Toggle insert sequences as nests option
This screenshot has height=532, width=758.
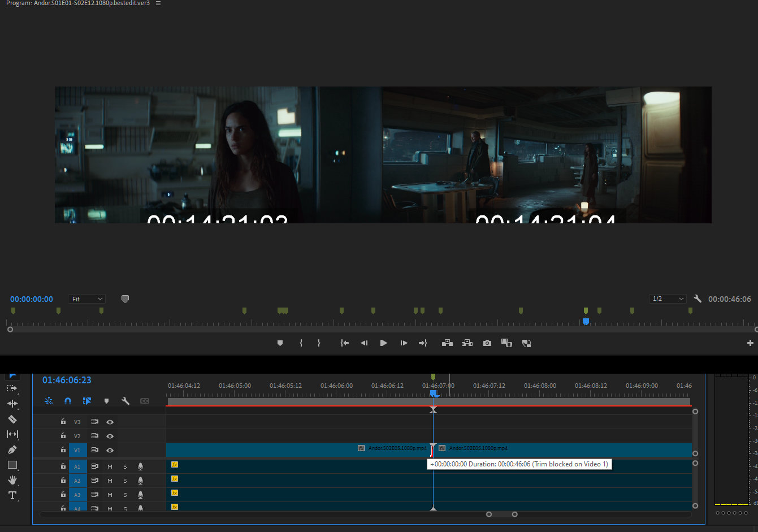point(49,401)
